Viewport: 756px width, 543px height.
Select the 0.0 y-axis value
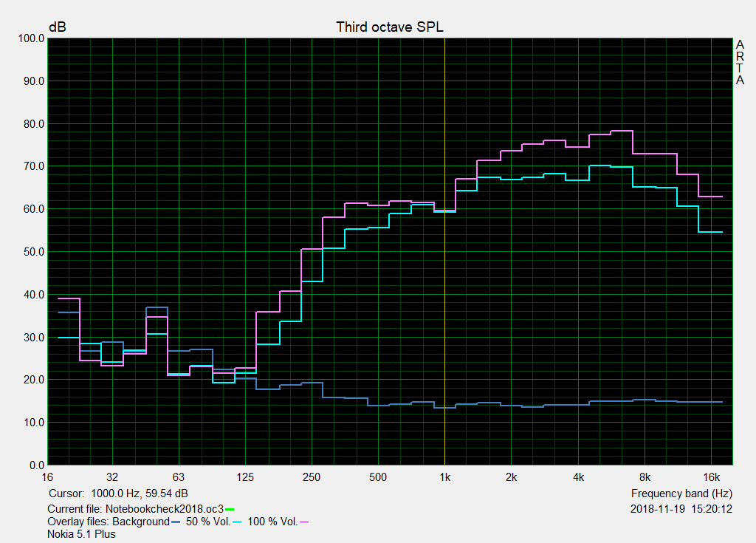[37, 465]
